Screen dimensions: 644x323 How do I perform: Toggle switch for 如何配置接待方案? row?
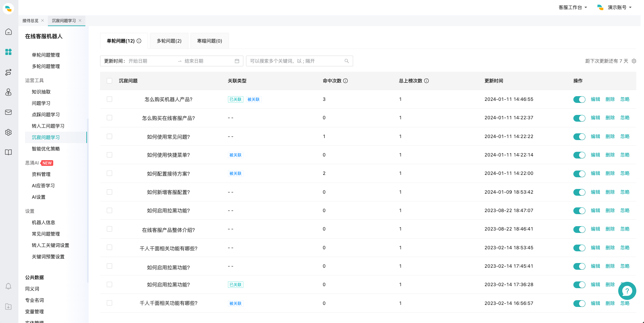click(x=579, y=174)
